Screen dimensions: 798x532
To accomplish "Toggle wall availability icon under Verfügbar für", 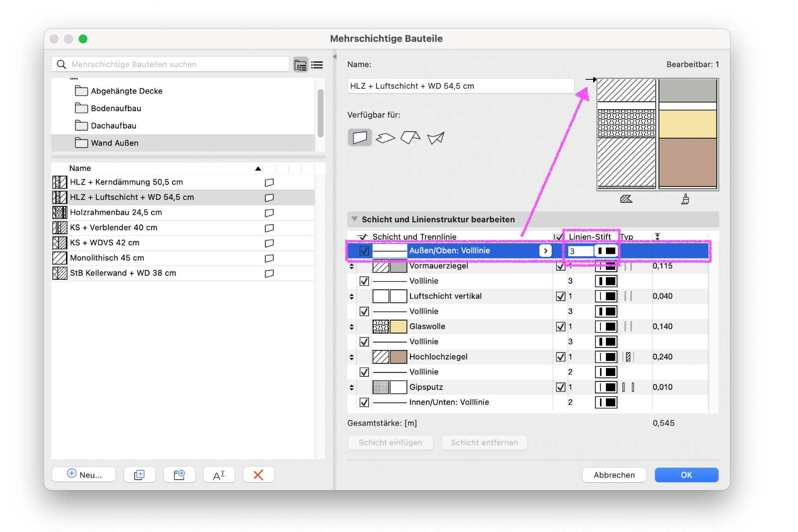I will tap(360, 137).
